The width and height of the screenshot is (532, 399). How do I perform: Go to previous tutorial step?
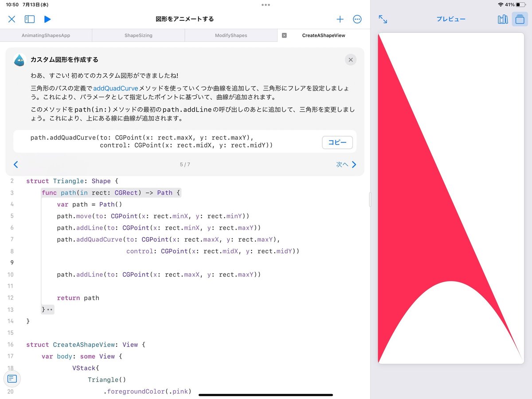pos(16,164)
